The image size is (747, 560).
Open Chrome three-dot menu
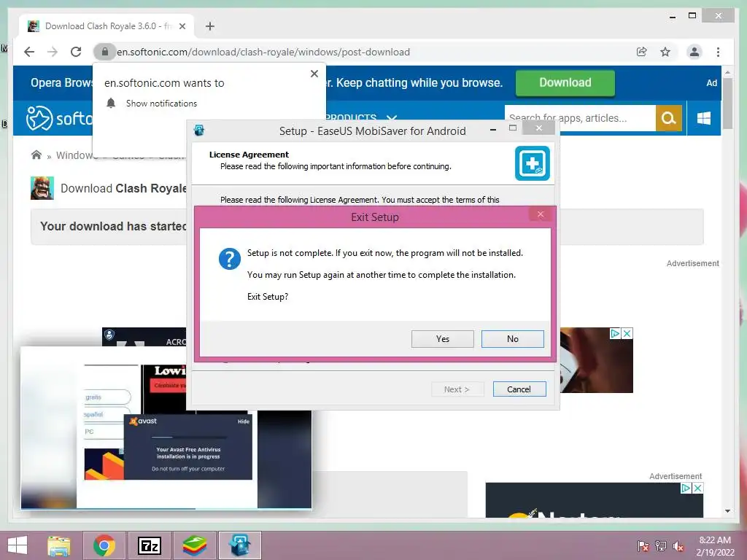tap(718, 52)
